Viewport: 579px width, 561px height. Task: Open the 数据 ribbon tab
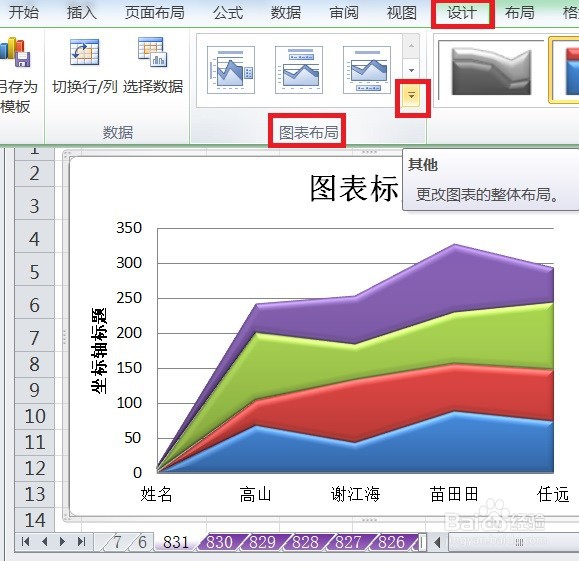[285, 13]
